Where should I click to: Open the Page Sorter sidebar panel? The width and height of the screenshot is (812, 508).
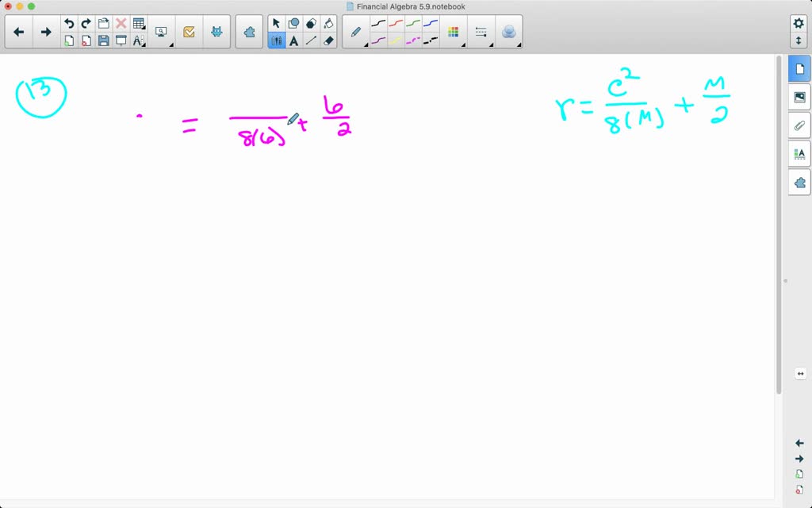click(x=800, y=69)
